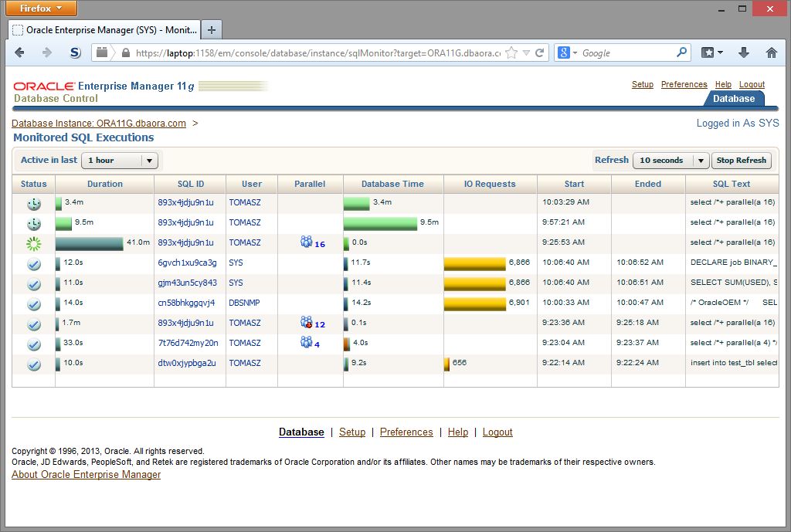This screenshot has width=791, height=532.
Task: Sort by the Database Time column header
Action: 392,184
